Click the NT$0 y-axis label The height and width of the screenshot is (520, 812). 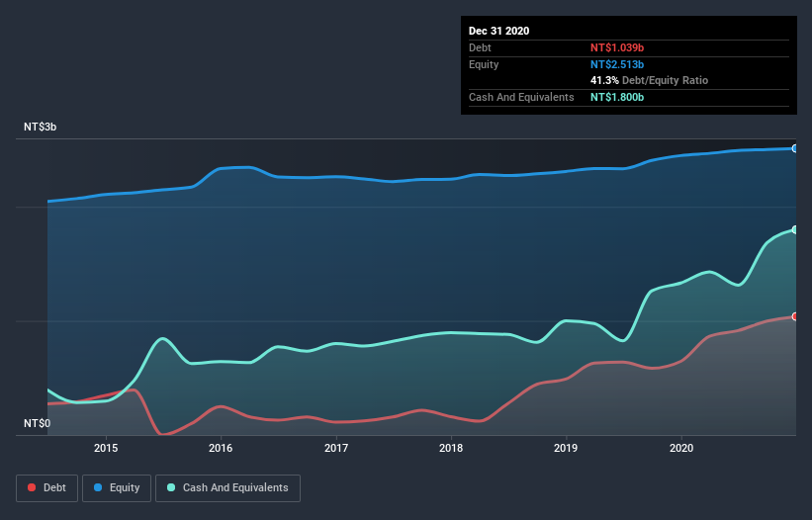[x=37, y=423]
